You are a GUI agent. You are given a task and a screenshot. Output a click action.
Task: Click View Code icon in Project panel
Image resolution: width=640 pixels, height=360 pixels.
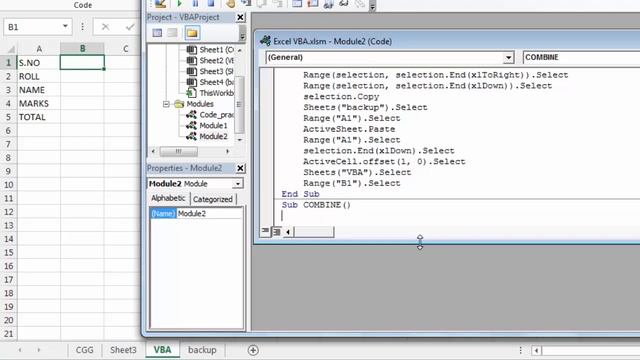pos(157,33)
